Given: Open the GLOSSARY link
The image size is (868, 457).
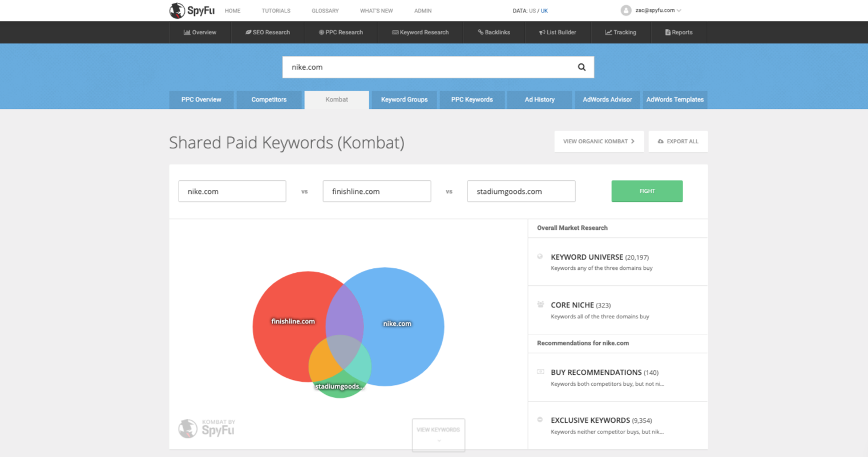Looking at the screenshot, I should [x=325, y=11].
